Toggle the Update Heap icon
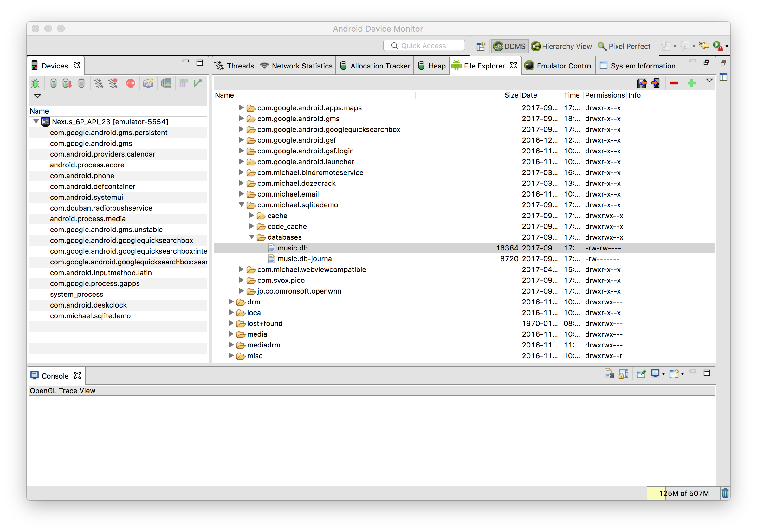The width and height of the screenshot is (757, 532). point(53,83)
